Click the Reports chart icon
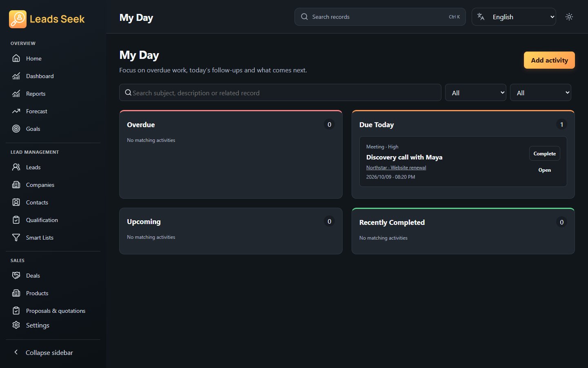Image resolution: width=588 pixels, height=368 pixels. (x=16, y=94)
